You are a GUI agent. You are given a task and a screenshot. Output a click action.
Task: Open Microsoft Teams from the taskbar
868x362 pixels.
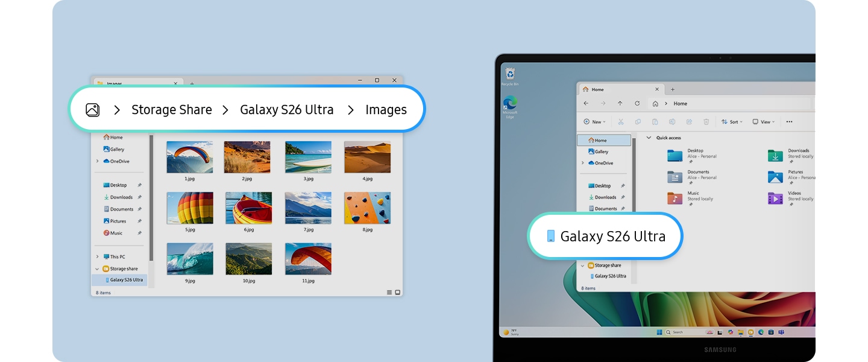(x=781, y=332)
